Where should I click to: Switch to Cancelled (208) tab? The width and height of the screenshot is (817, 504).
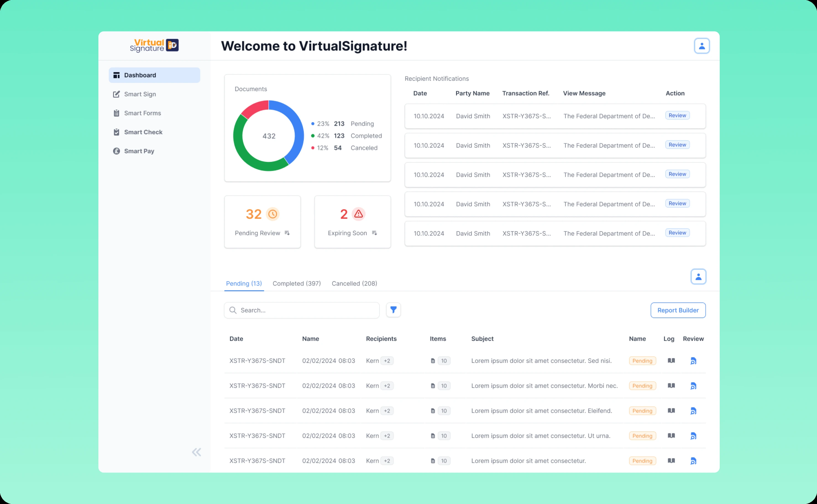coord(354,283)
